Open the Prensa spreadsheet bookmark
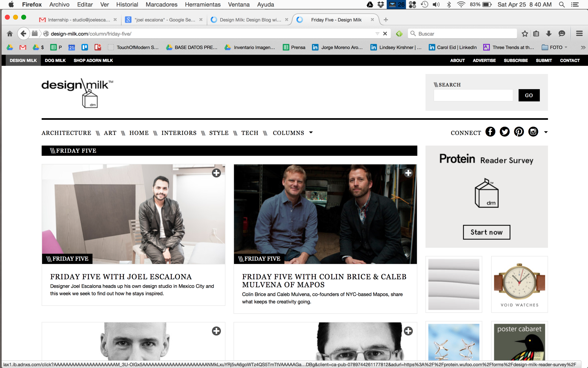 tap(294, 47)
